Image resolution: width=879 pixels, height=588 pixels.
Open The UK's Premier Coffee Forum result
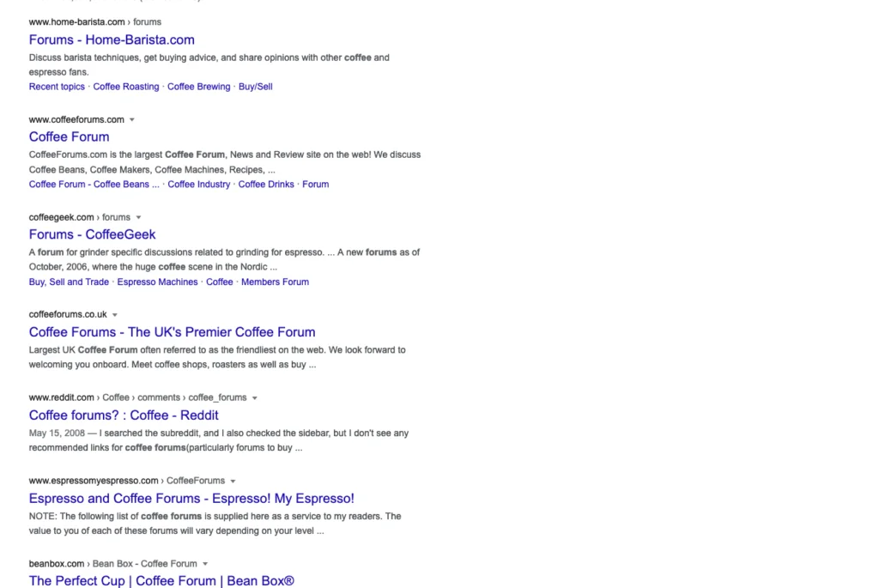click(x=172, y=332)
